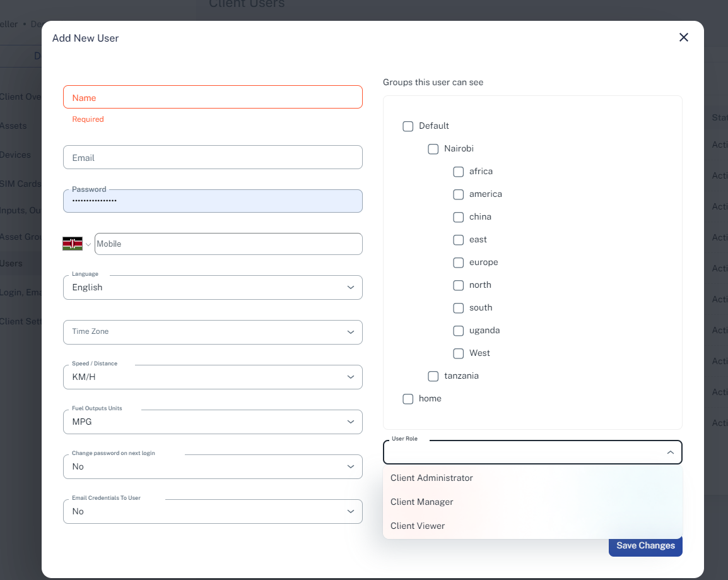The width and height of the screenshot is (728, 580).
Task: Enable the Nairobi group checkbox
Action: coord(433,149)
